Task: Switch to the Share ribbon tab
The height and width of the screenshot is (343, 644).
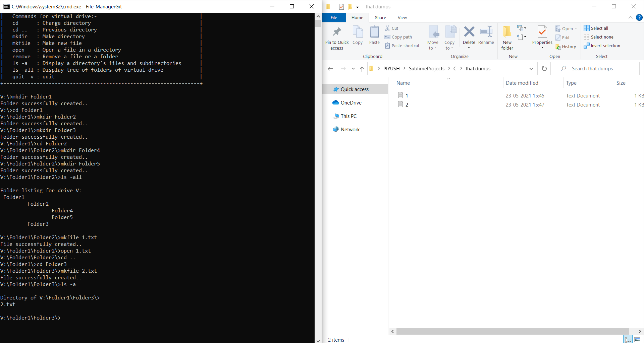Action: click(380, 18)
